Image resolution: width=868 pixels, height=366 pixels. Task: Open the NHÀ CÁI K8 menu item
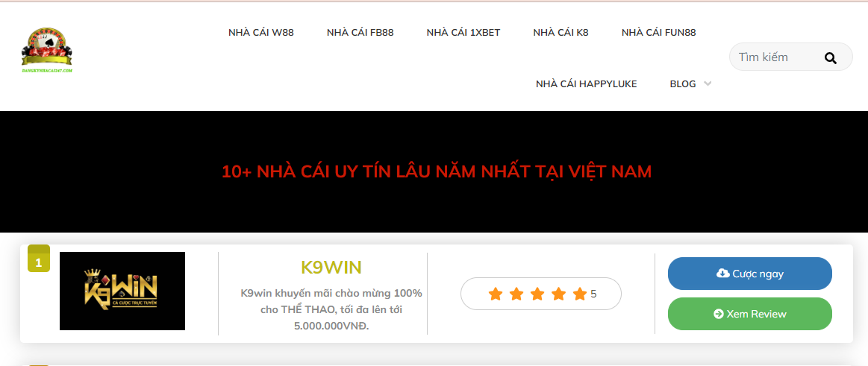[x=561, y=33]
